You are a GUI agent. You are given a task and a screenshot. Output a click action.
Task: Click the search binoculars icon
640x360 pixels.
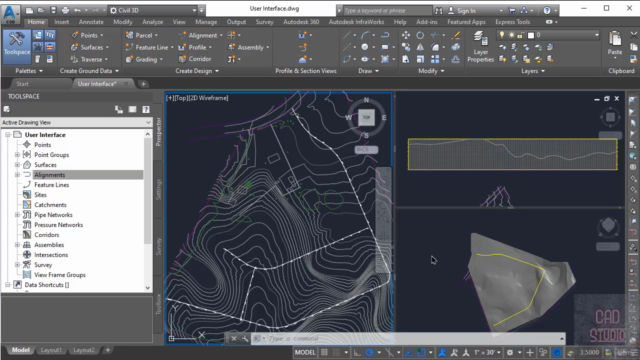tap(439, 10)
